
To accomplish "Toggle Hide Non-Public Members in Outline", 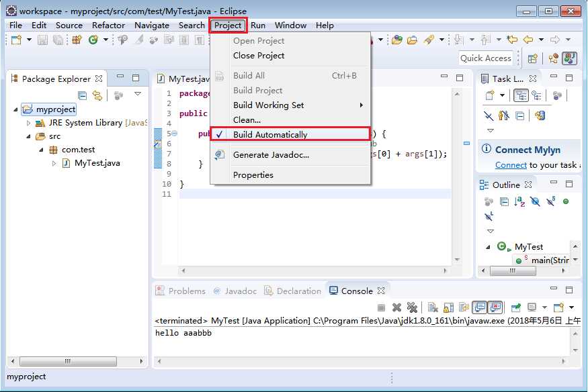I will click(x=566, y=201).
